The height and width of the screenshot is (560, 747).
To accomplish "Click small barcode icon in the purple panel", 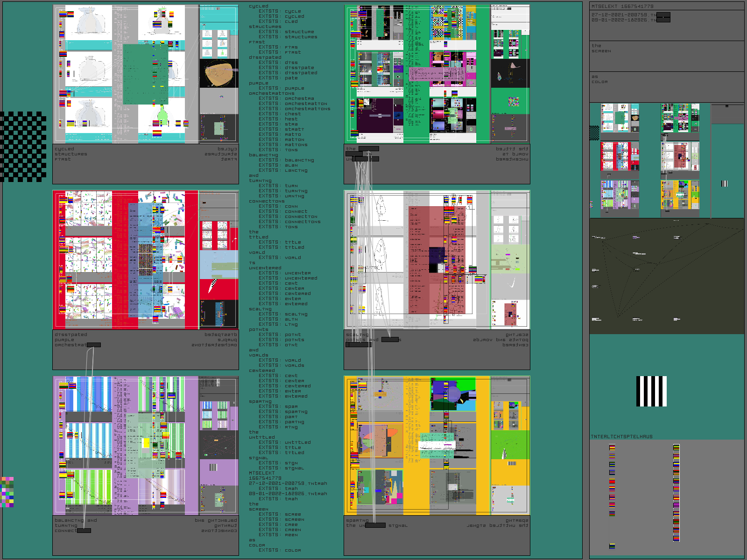I will [x=213, y=467].
